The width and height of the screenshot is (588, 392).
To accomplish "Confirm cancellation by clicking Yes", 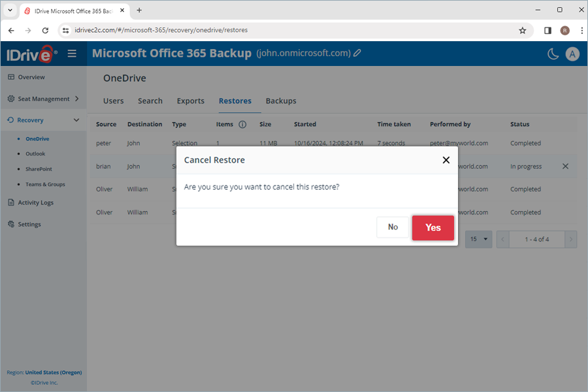I will click(x=433, y=227).
